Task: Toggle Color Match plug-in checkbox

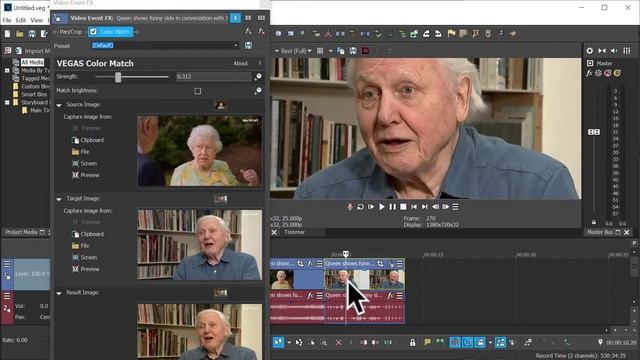Action: point(93,31)
